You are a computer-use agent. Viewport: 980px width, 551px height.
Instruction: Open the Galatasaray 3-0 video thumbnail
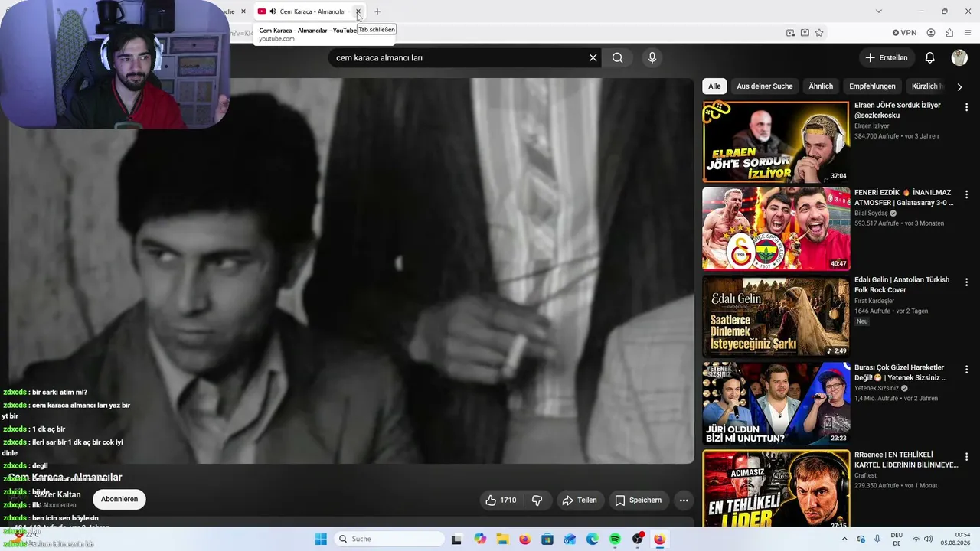pyautogui.click(x=776, y=229)
